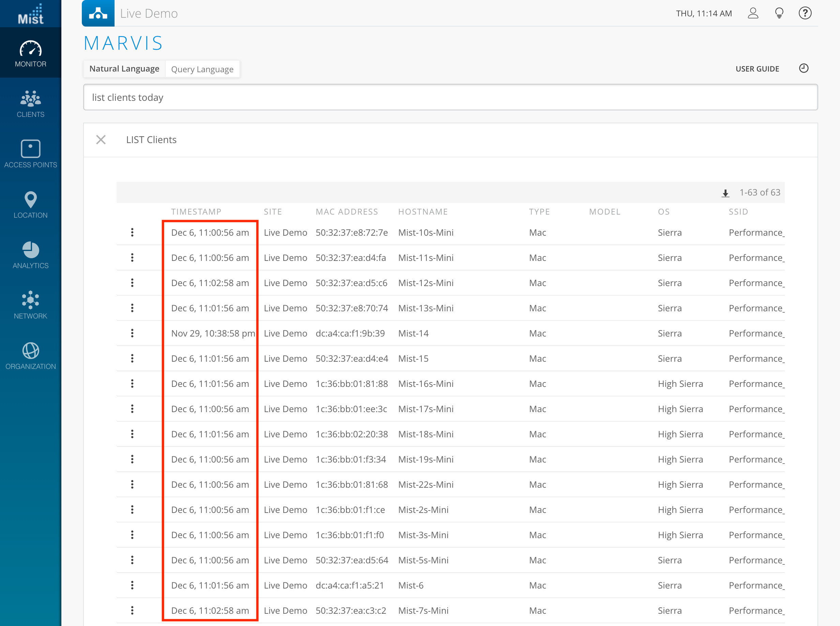
Task: Open the query history clock icon
Action: (804, 68)
